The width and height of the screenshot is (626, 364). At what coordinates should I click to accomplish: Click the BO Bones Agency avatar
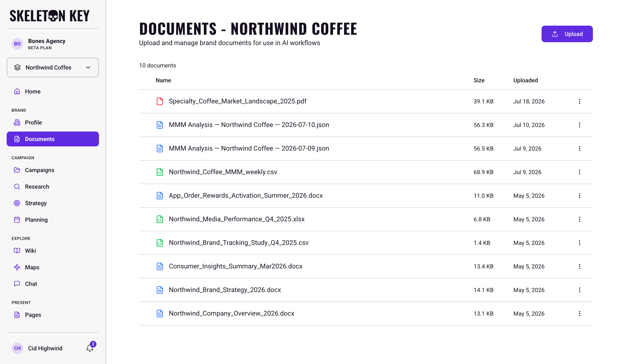pyautogui.click(x=17, y=44)
